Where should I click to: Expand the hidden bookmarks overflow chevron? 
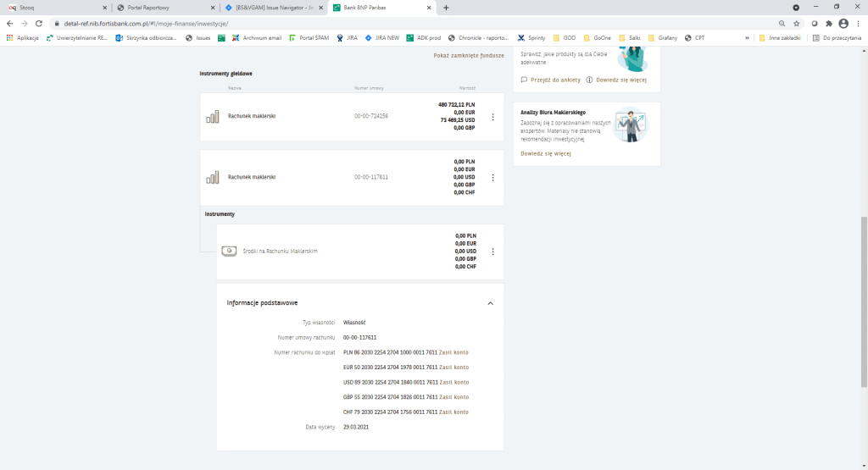point(747,38)
